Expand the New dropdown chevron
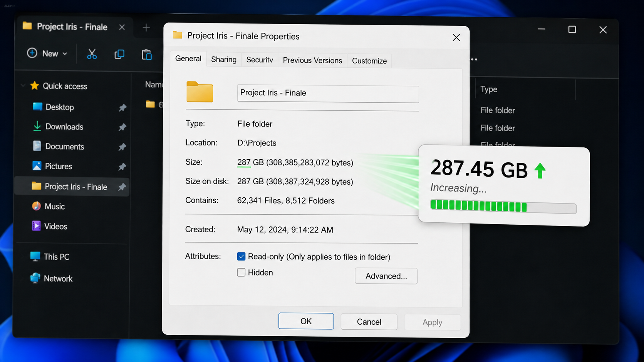 (x=65, y=54)
